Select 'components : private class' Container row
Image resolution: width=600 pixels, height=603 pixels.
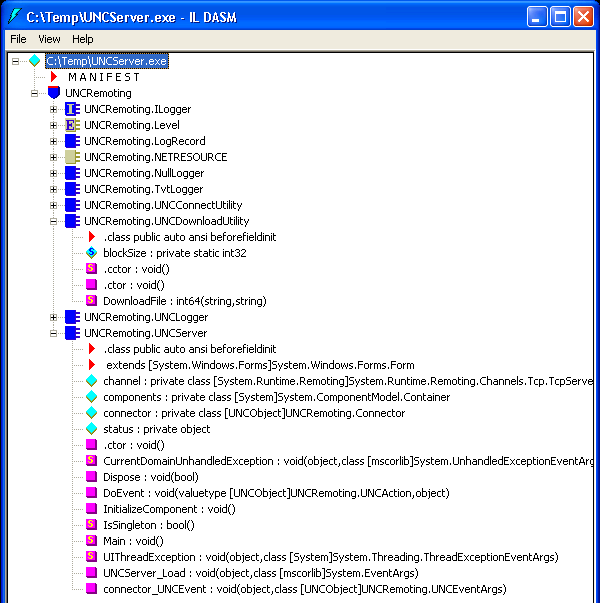tap(277, 397)
